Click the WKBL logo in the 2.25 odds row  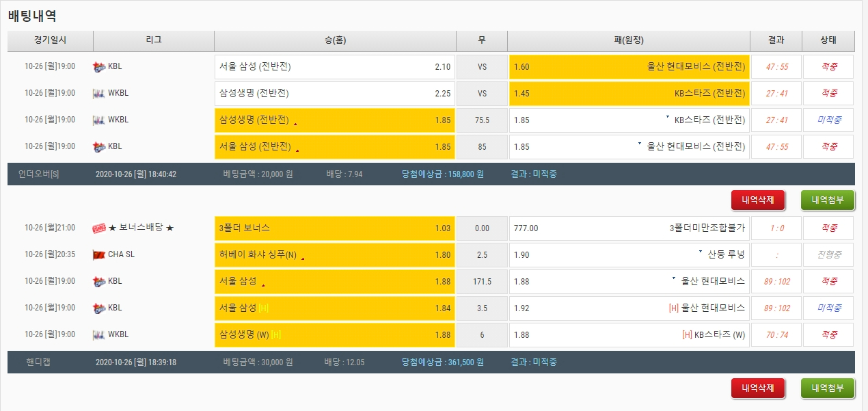coord(99,94)
